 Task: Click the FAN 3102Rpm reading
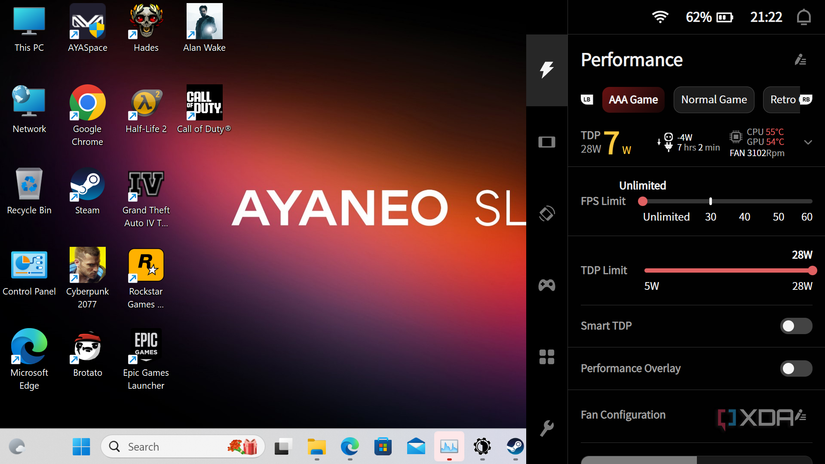pos(757,153)
